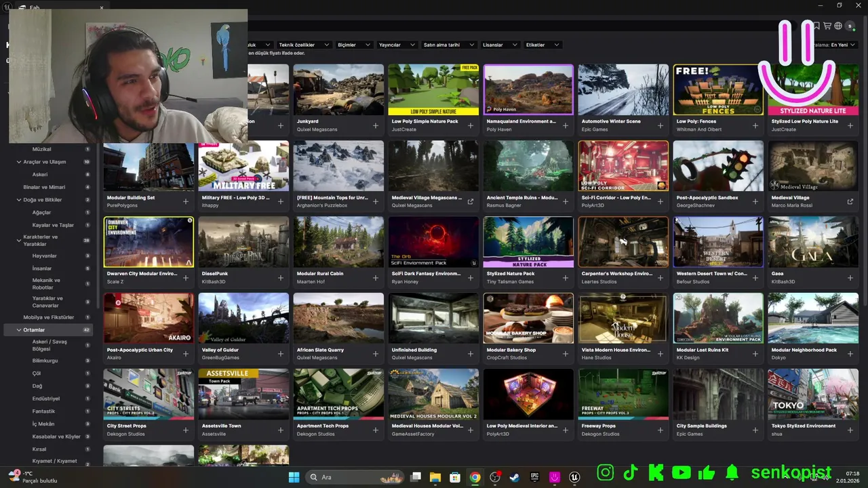This screenshot has height=488, width=868.
Task: Open Western Desert Town title link
Action: click(x=711, y=274)
